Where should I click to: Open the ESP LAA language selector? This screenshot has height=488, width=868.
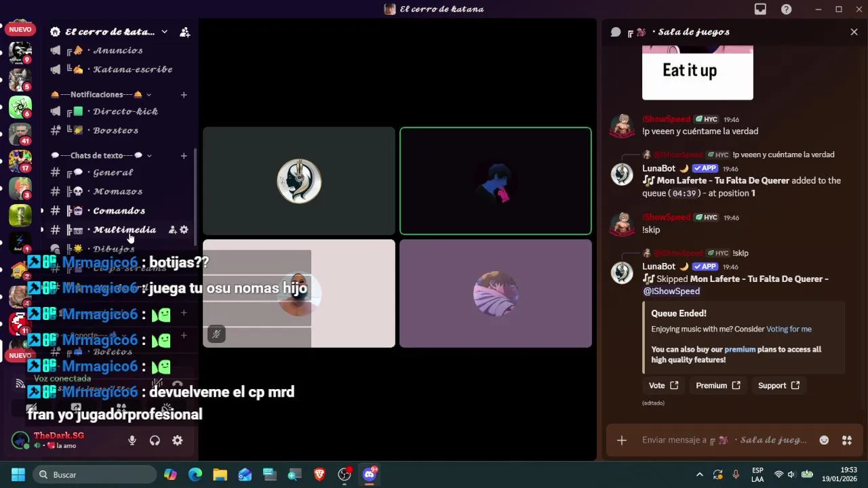[x=757, y=474]
